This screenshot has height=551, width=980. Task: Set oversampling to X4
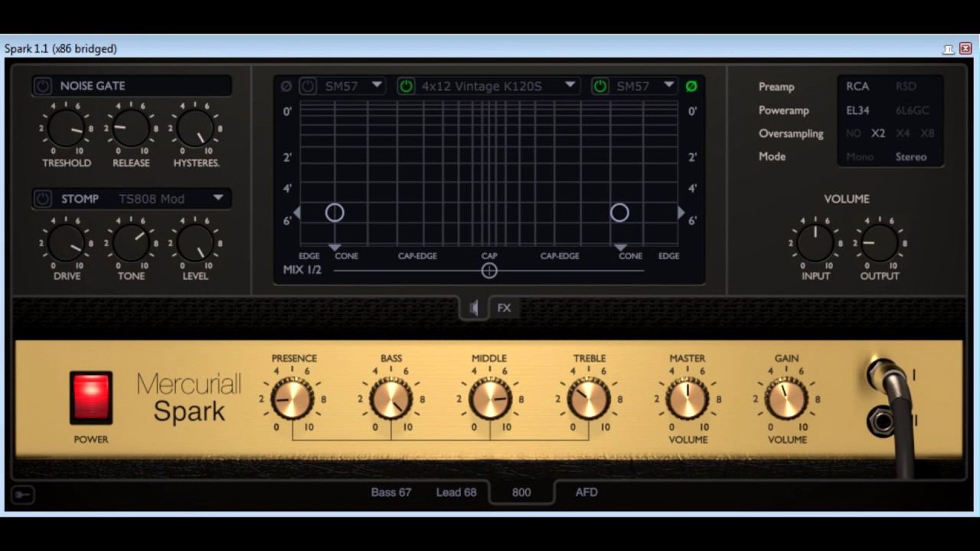point(903,133)
